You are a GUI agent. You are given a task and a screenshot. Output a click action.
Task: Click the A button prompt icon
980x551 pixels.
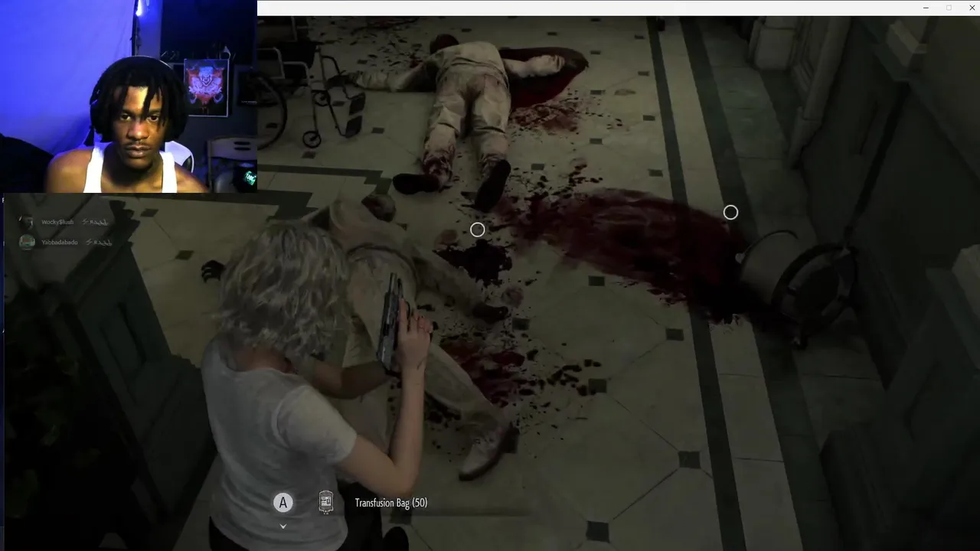click(x=283, y=503)
